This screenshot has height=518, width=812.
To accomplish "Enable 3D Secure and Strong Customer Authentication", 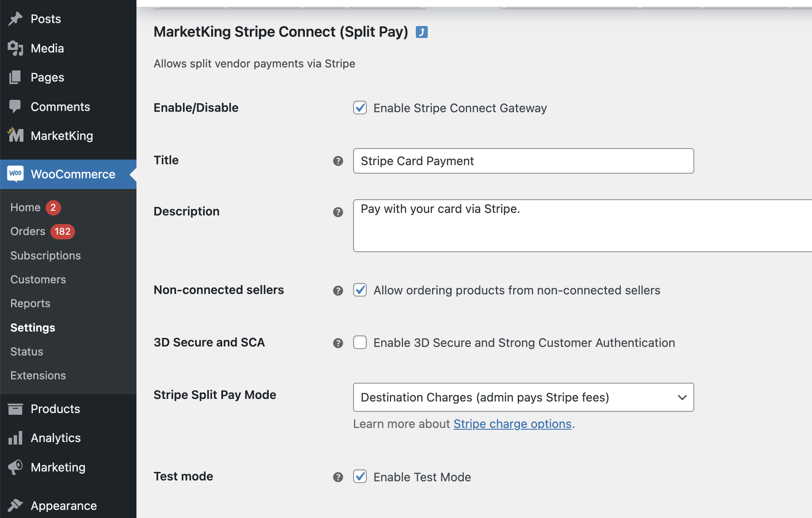I will coord(360,342).
